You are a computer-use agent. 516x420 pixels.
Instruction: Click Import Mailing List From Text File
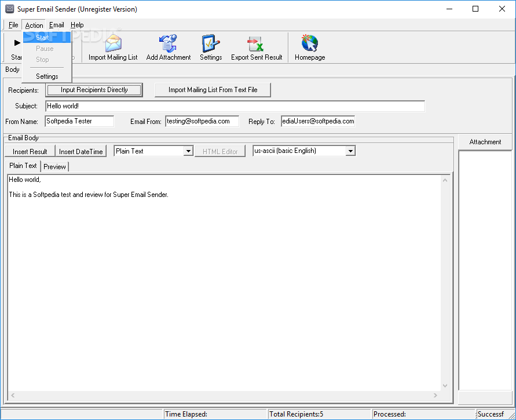click(x=213, y=90)
